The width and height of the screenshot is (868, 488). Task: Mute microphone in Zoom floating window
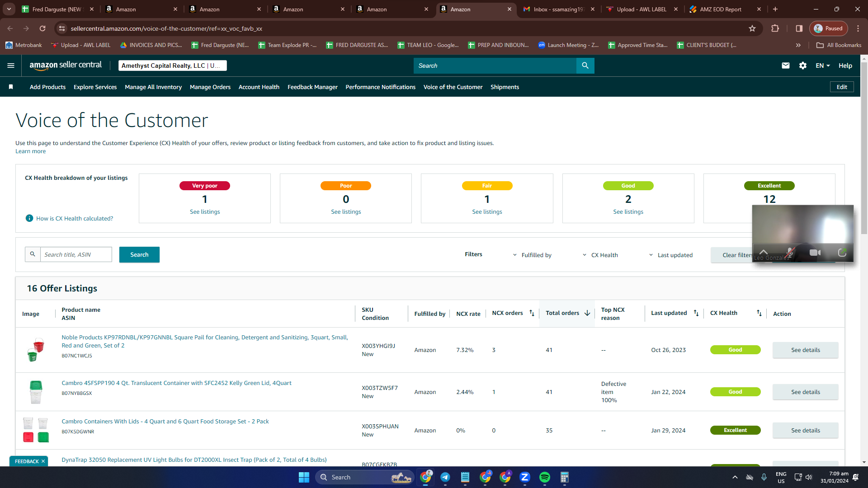[790, 253]
